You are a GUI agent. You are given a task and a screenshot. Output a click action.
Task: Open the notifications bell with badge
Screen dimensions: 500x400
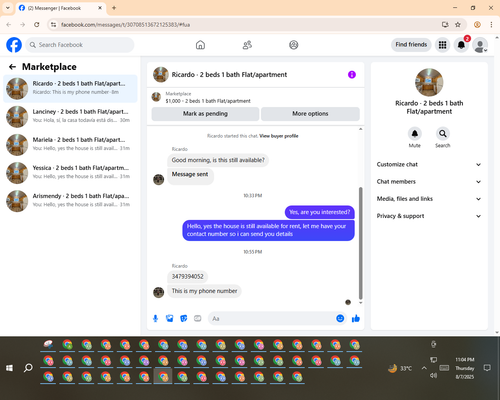(461, 45)
